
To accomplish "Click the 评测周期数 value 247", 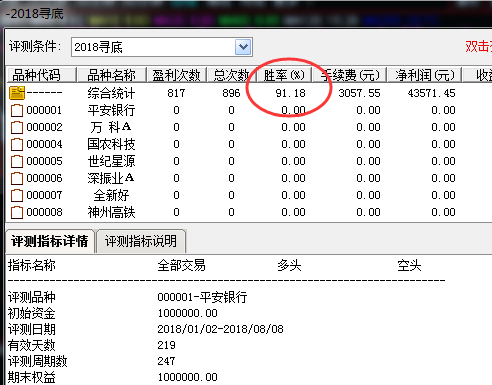I will coord(166,361).
